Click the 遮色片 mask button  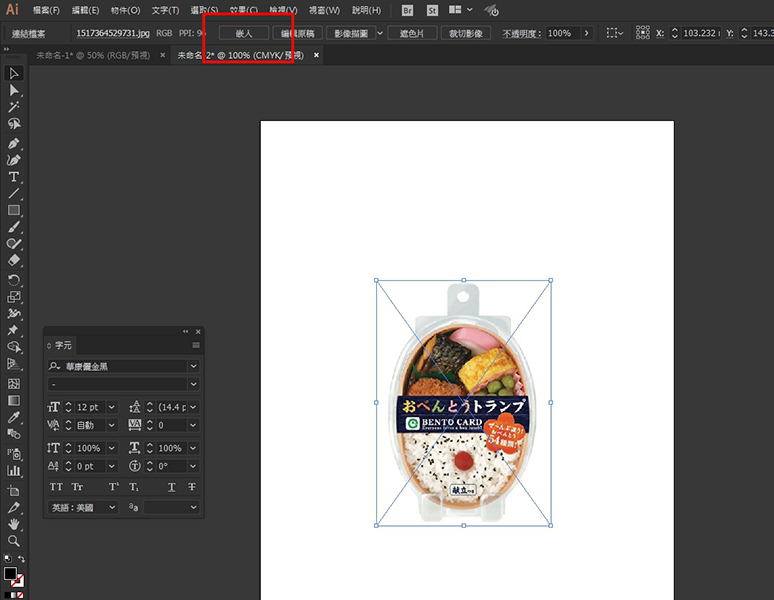pyautogui.click(x=412, y=33)
